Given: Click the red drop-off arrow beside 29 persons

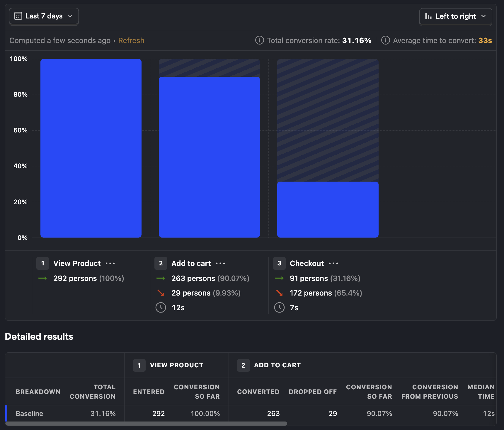Looking at the screenshot, I should [161, 293].
